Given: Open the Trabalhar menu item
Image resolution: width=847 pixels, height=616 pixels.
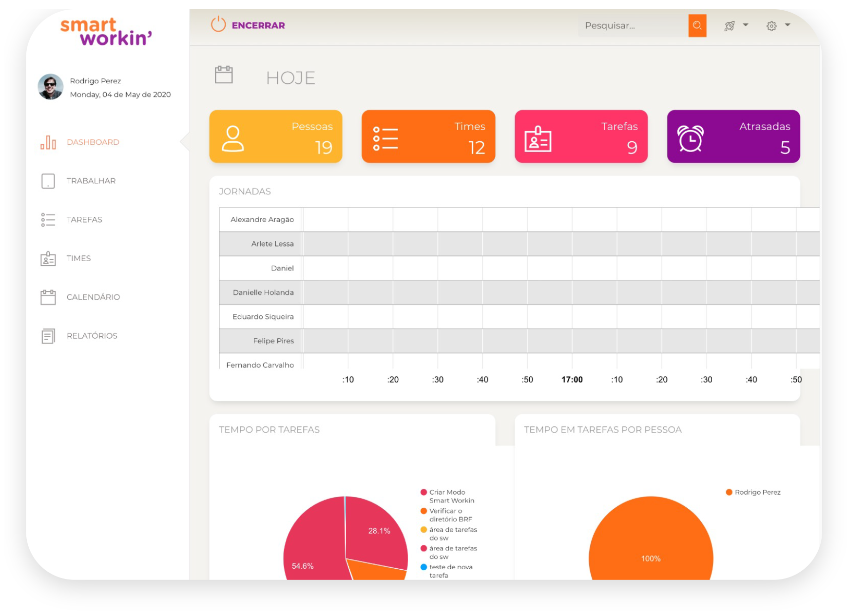Looking at the screenshot, I should pos(91,181).
